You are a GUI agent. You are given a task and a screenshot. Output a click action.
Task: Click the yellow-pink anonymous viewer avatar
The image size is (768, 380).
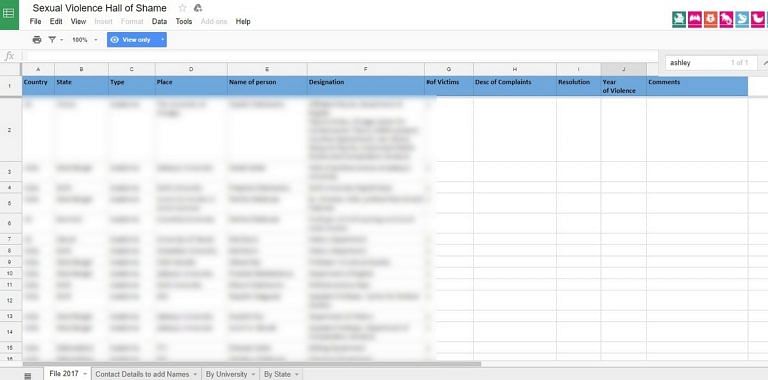(758, 19)
